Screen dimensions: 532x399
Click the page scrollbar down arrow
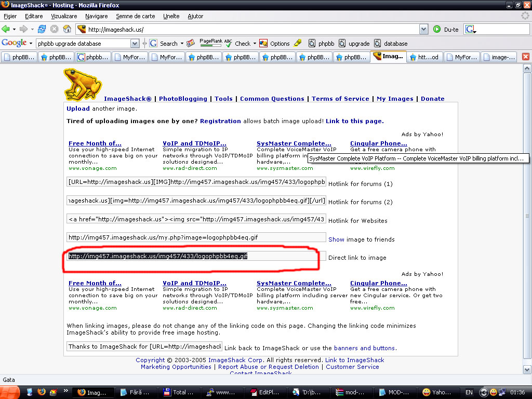coord(527,369)
